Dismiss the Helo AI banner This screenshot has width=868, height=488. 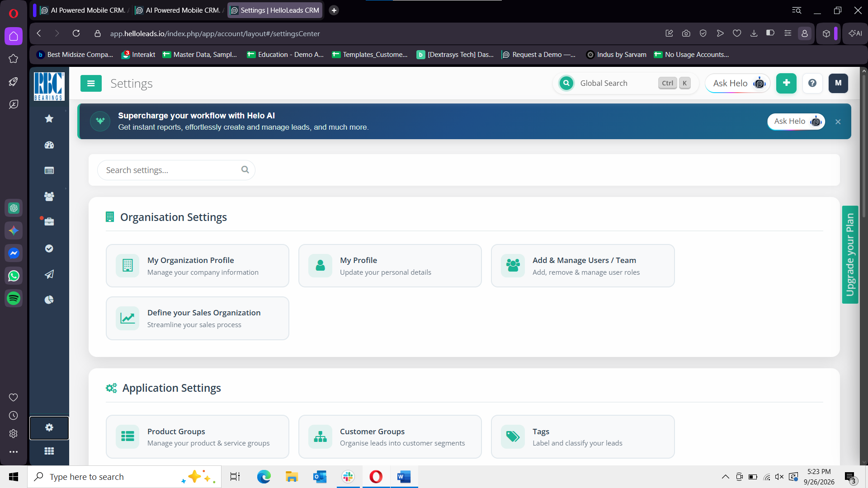pyautogui.click(x=838, y=122)
